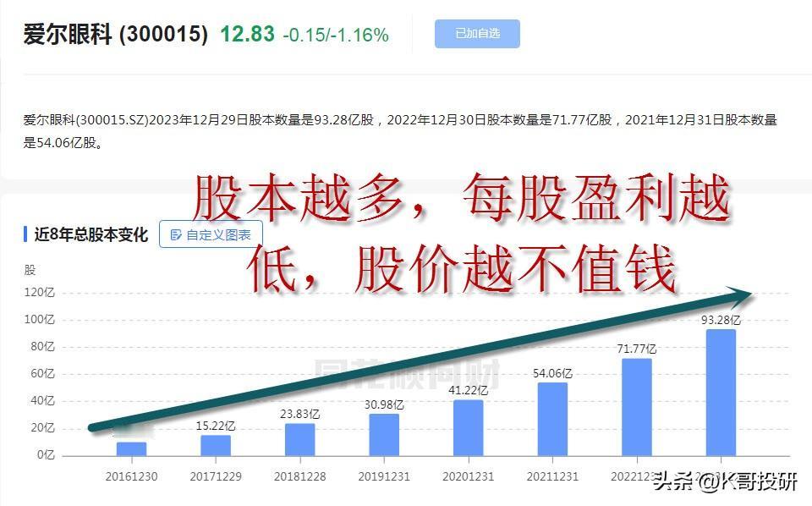812x506 pixels.
Task: Click the y-axis label 0亿
Action: 46,454
